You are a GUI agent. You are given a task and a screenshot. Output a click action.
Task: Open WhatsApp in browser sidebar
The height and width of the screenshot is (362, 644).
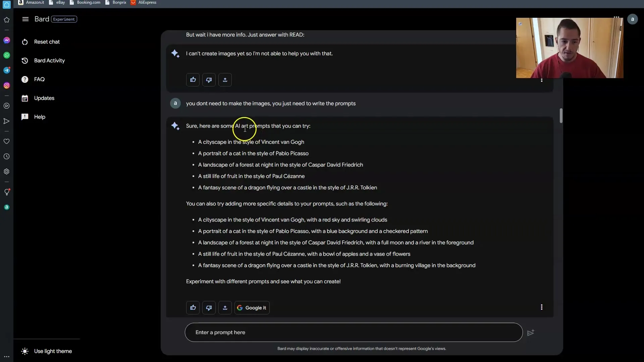(7, 55)
